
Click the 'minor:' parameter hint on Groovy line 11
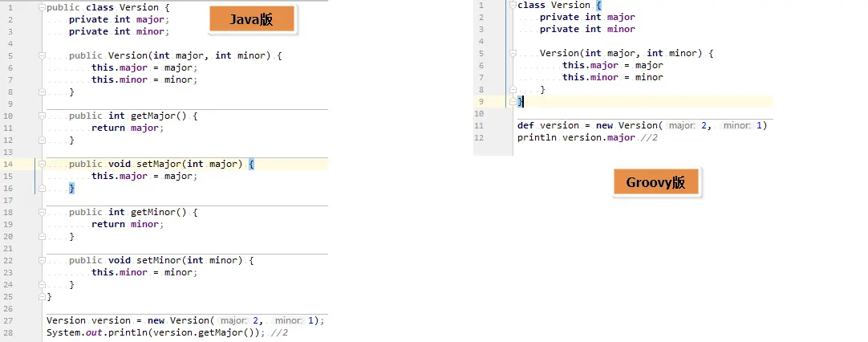pos(737,126)
